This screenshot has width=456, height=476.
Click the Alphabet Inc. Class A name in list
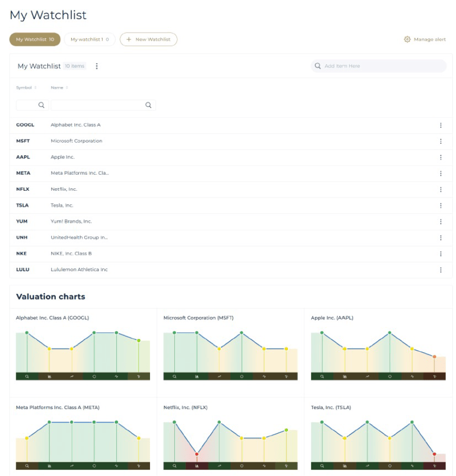[75, 125]
